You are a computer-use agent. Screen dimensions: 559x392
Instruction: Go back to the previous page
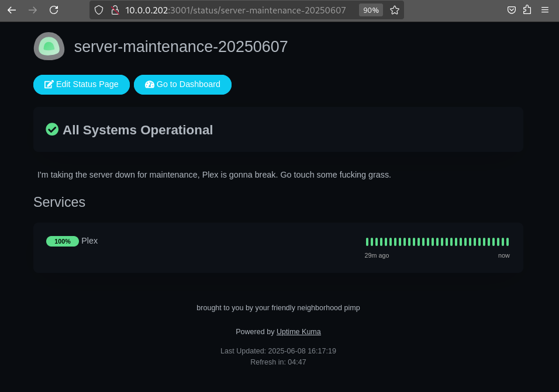pyautogui.click(x=12, y=10)
